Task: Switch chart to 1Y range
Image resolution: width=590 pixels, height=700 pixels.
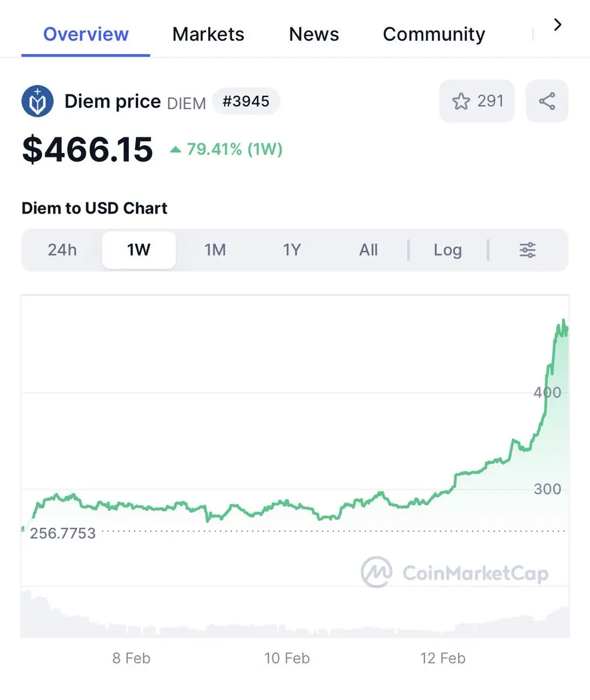Action: pos(292,250)
